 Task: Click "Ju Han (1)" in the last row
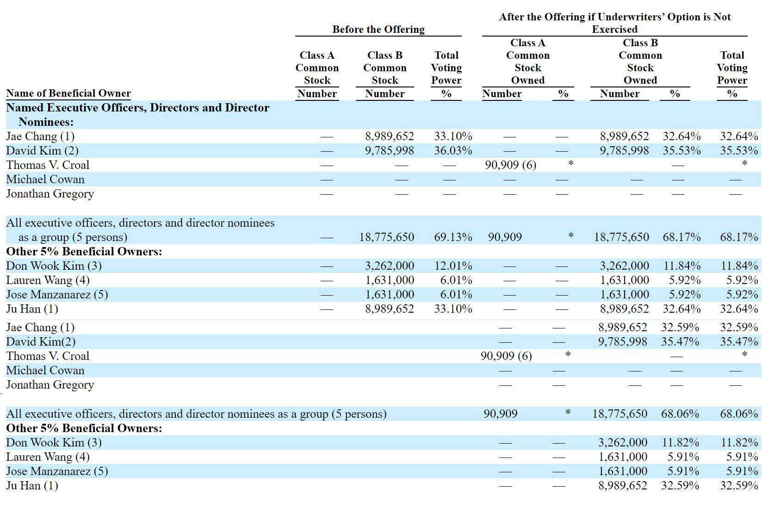[x=32, y=486]
